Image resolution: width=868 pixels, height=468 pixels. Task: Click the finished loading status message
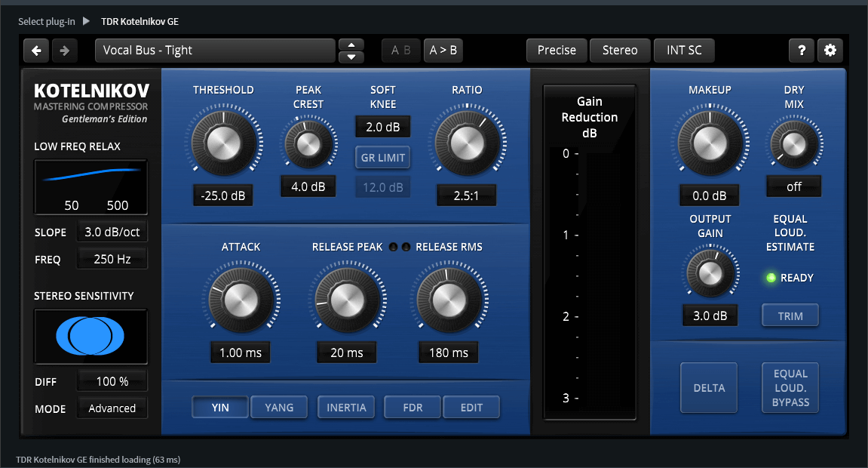click(98, 460)
